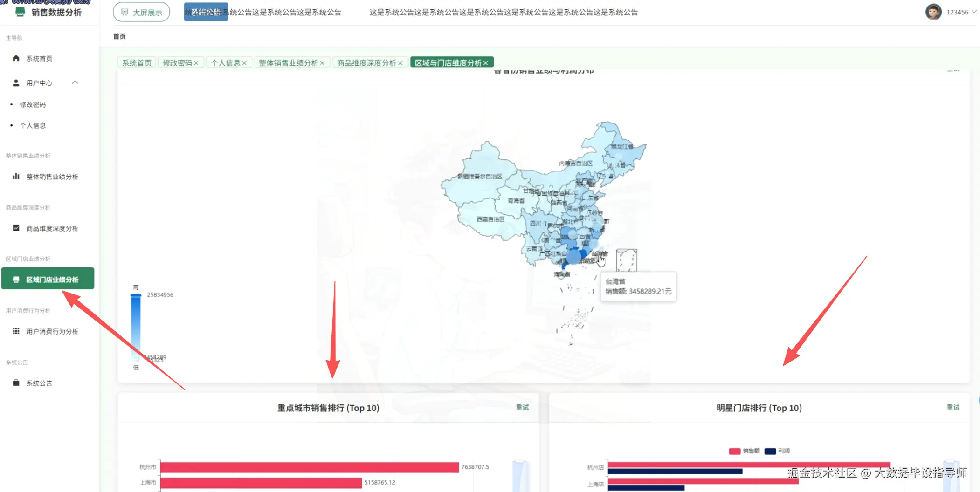
Task: Click the 杭州店 navy profit bar
Action: point(675,471)
